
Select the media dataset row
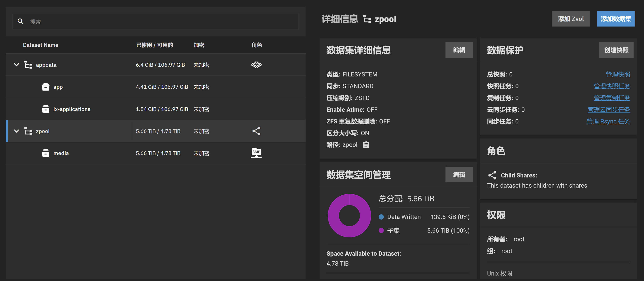click(156, 153)
